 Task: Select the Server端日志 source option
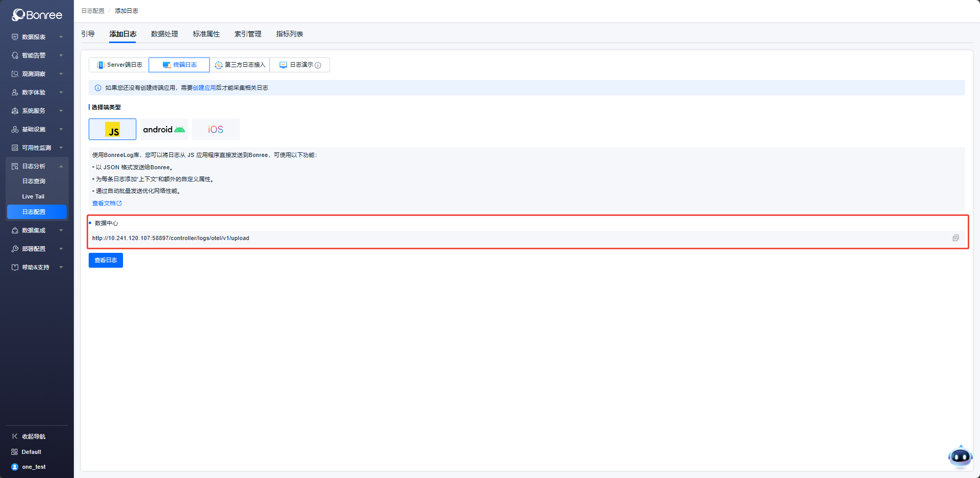coord(119,65)
